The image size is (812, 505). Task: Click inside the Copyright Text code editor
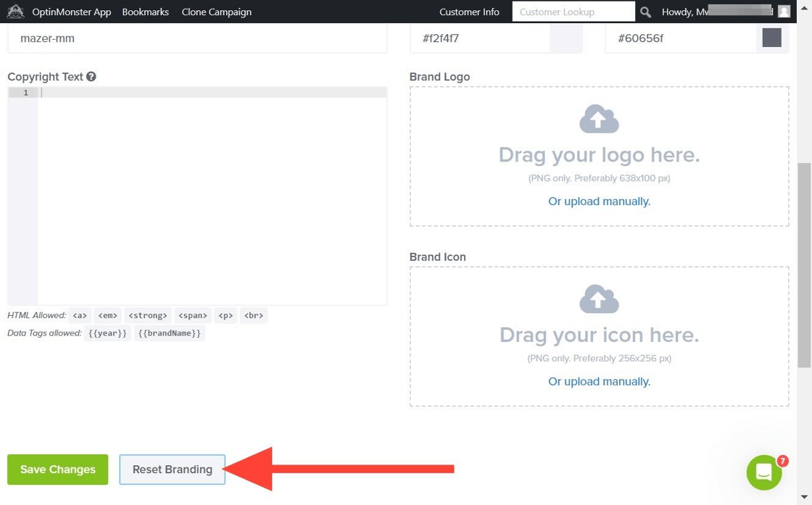(212, 196)
